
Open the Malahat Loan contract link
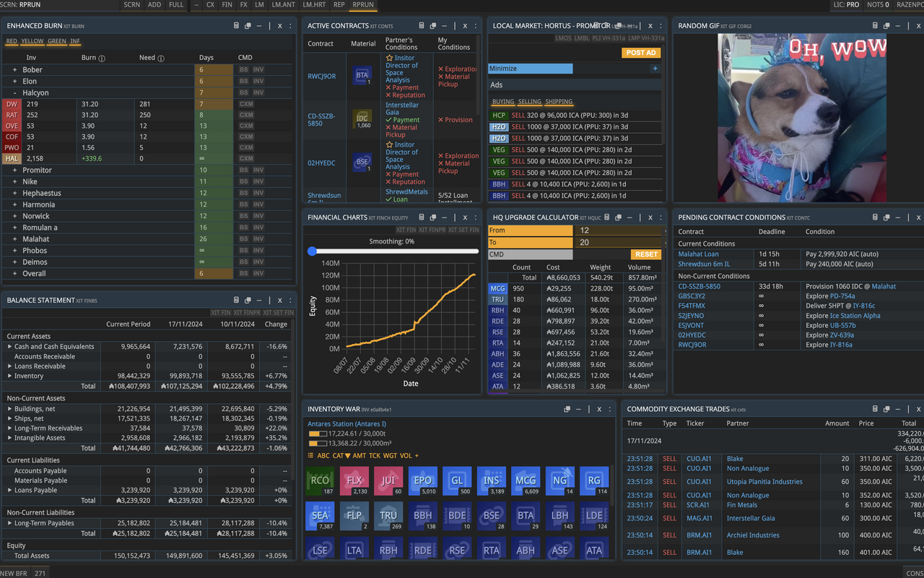click(698, 254)
